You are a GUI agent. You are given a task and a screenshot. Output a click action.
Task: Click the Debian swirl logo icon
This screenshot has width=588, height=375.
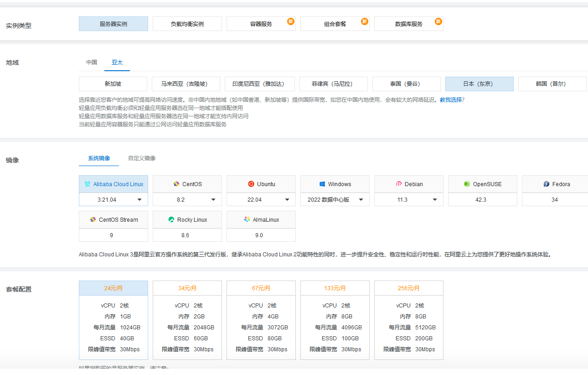pos(399,184)
